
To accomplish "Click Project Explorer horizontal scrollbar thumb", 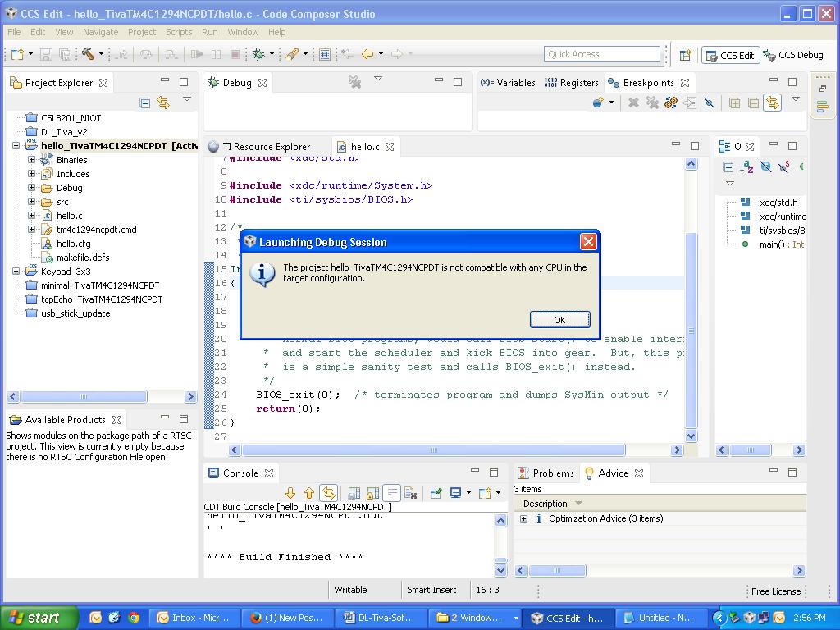I will [84, 397].
